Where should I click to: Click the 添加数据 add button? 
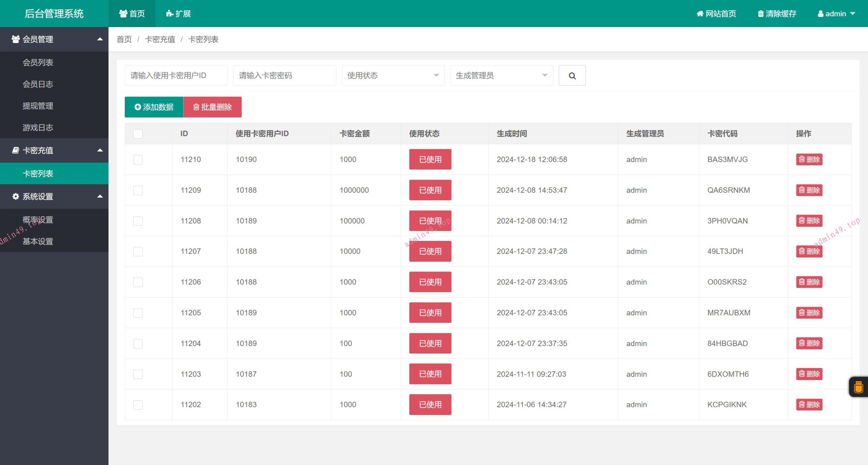pos(154,107)
